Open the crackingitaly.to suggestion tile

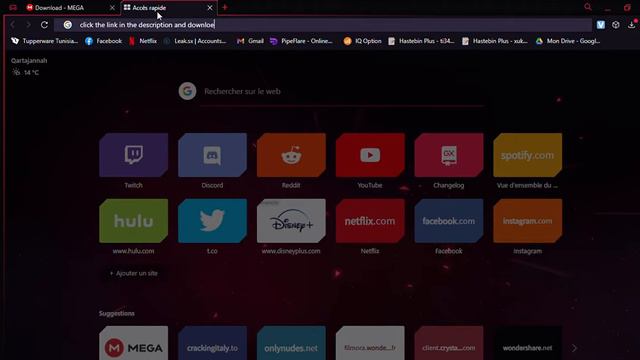click(x=212, y=343)
